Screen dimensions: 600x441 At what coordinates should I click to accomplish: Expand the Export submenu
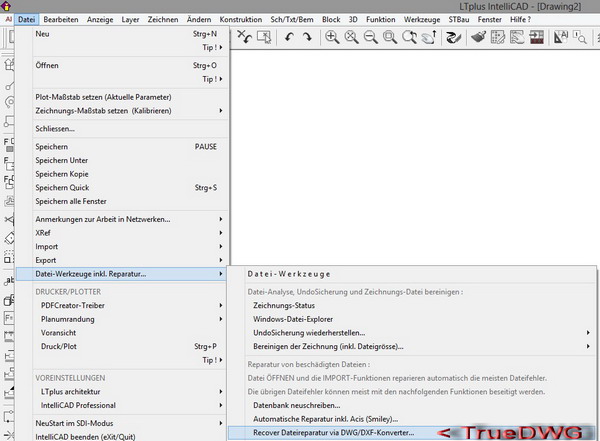pyautogui.click(x=221, y=260)
